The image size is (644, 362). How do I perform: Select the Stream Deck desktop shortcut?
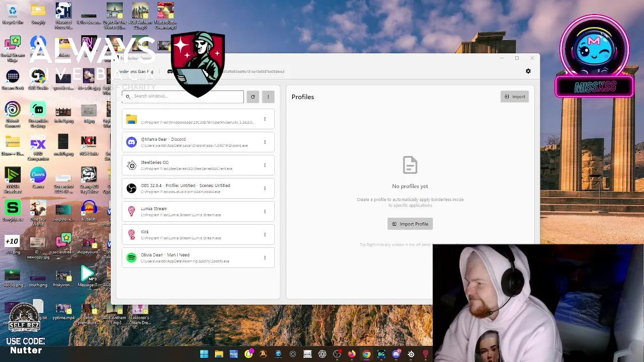coord(13,80)
